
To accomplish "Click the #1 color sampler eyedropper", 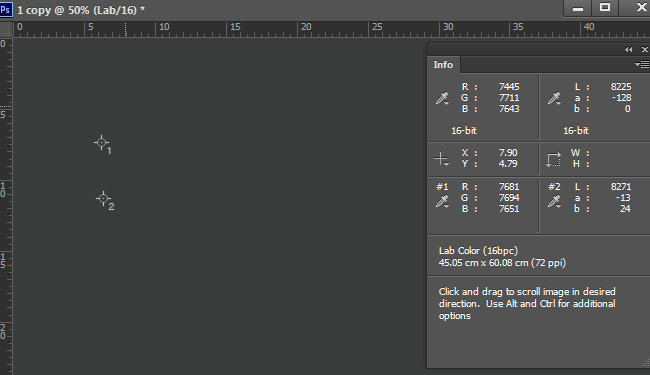I will click(x=442, y=201).
